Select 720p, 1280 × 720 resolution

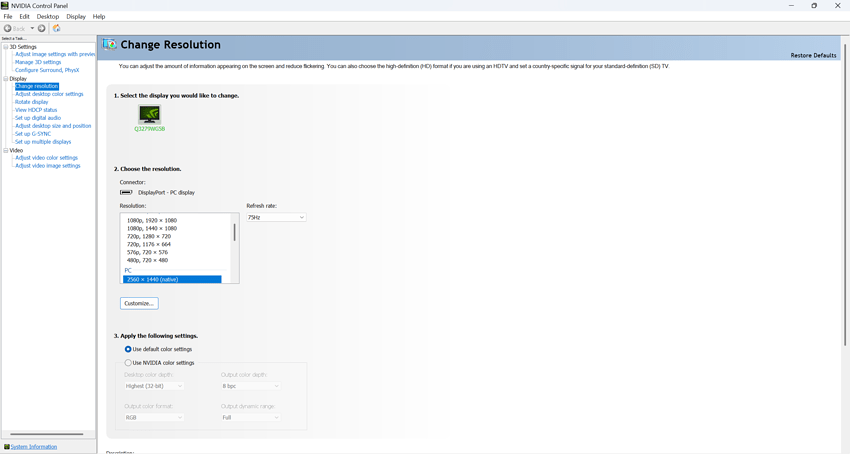point(149,236)
